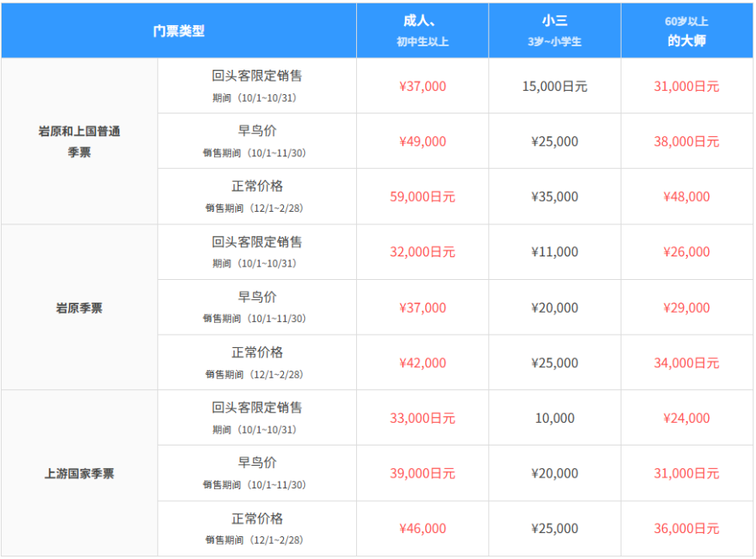Click the 小三 3岁~小学生 column header
Image resolution: width=756 pixels, height=559 pixels.
click(x=554, y=31)
